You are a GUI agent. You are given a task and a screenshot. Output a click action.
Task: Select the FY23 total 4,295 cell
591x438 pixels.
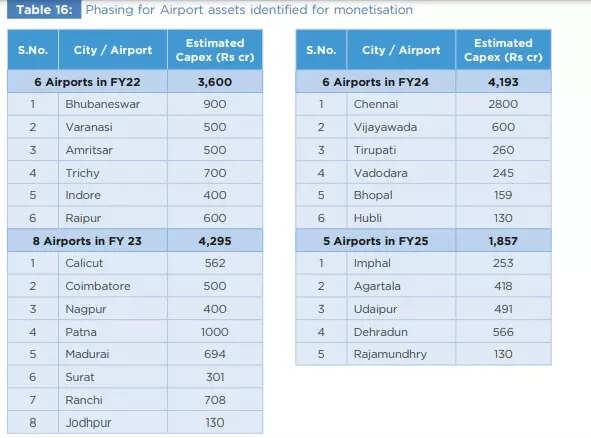coord(215,241)
